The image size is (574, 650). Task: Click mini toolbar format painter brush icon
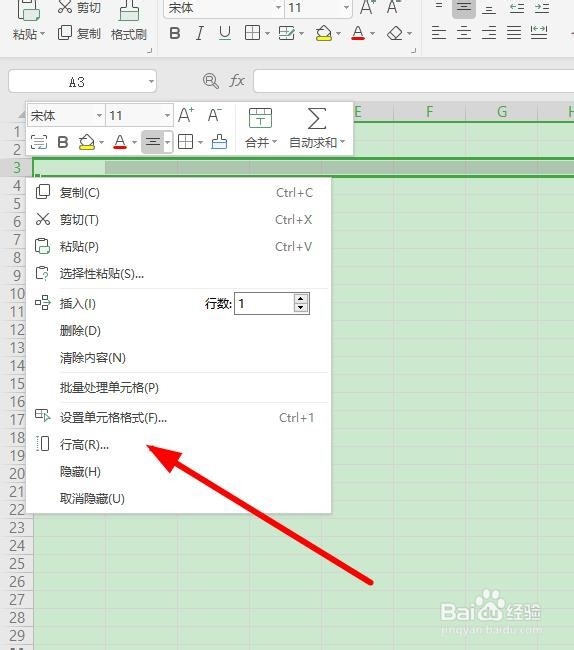(219, 142)
